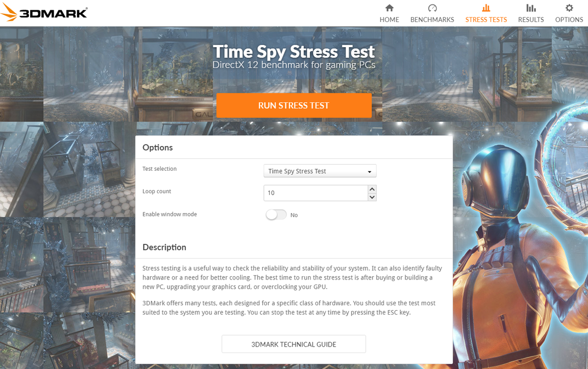Image resolution: width=588 pixels, height=369 pixels.
Task: Increase loop count with up arrow
Action: click(372, 189)
